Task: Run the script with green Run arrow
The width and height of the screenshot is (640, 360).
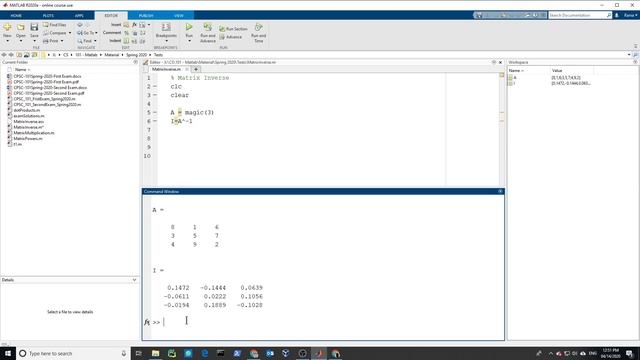Action: (x=189, y=27)
